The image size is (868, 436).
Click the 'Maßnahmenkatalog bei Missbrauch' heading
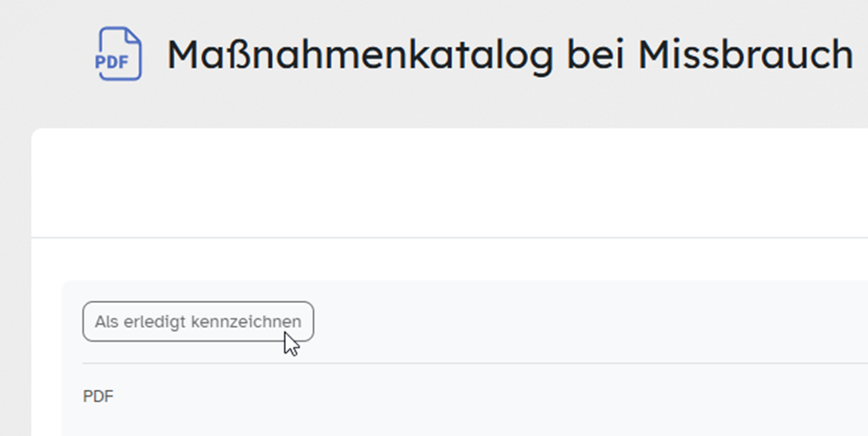click(x=510, y=55)
